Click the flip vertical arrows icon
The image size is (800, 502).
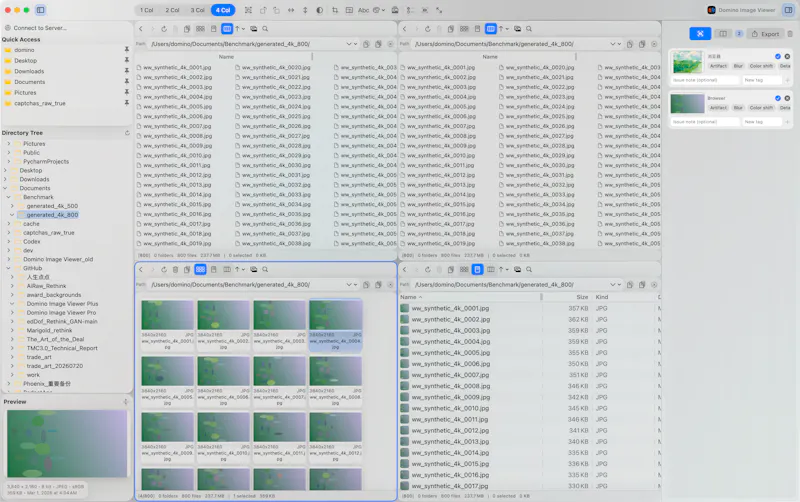(x=305, y=10)
